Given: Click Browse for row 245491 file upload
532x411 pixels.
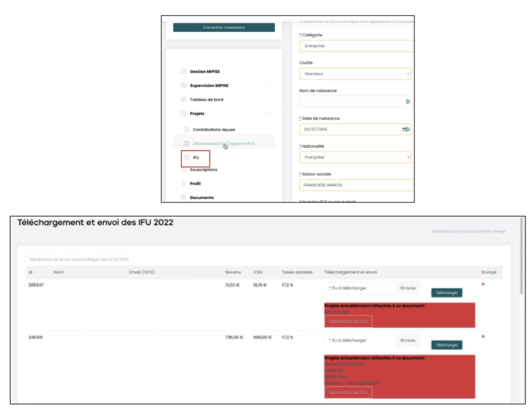Looking at the screenshot, I should point(408,340).
